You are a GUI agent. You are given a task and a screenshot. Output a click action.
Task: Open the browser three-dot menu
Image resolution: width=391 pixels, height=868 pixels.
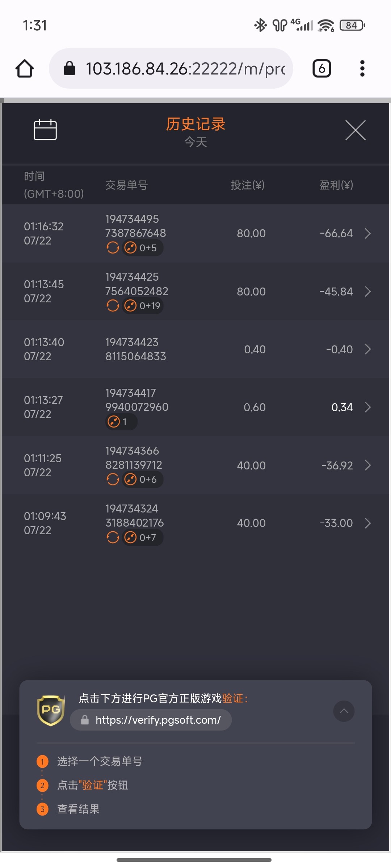362,69
